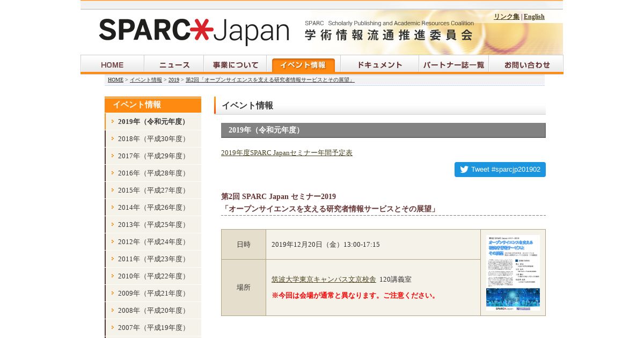644x338 pixels.
Task: Open 筑波大学東京キャンパス文京校舎 venue link
Action: [324, 280]
